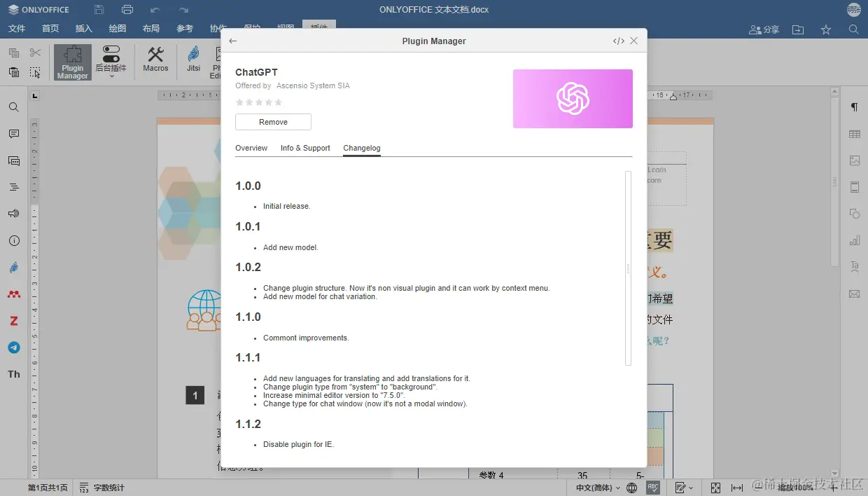Viewport: 868px width, 496px height.
Task: Switch to the 绘图 tab
Action: (118, 29)
